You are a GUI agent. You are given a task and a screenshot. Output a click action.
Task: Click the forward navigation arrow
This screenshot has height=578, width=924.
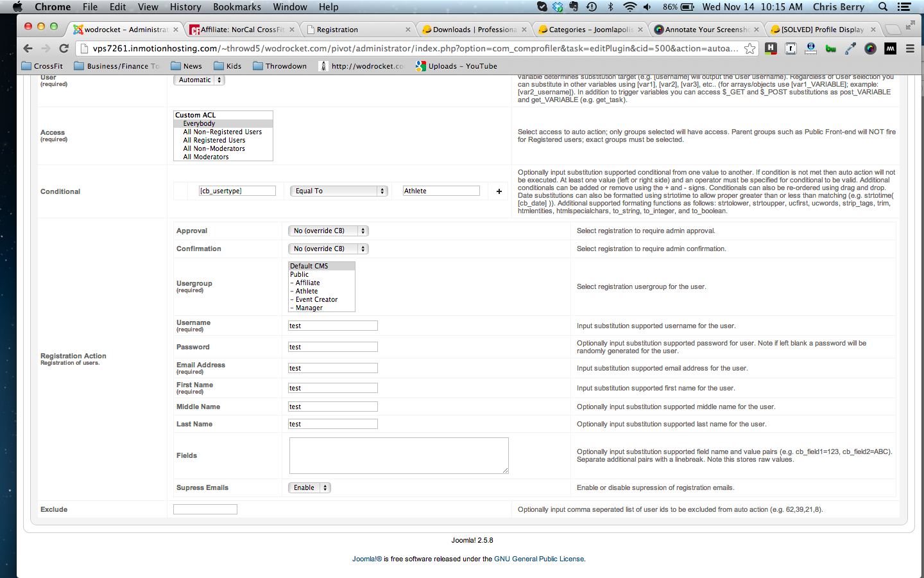pos(46,48)
